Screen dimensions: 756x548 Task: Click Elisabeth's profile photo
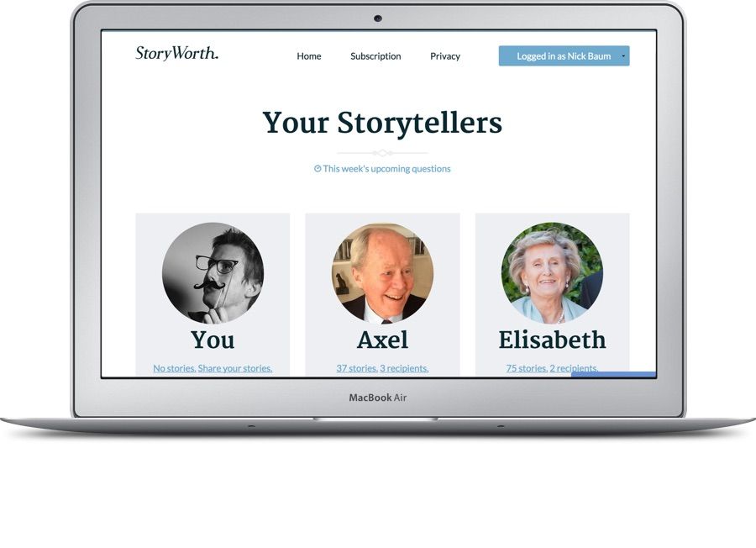click(x=552, y=272)
